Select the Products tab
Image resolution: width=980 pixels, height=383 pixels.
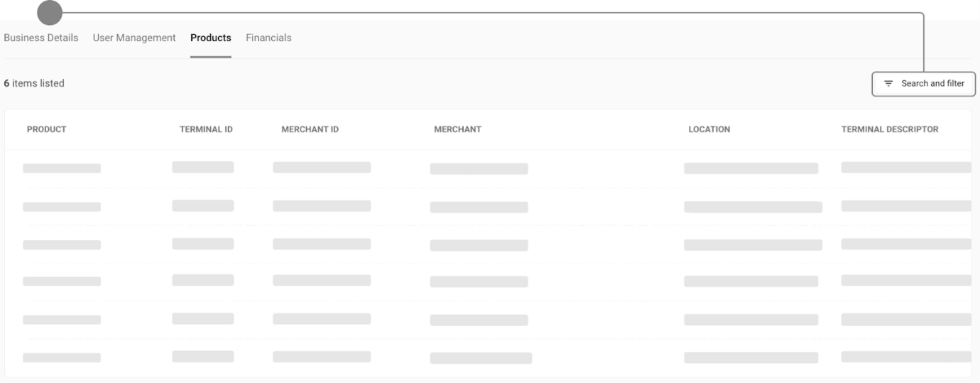tap(211, 38)
